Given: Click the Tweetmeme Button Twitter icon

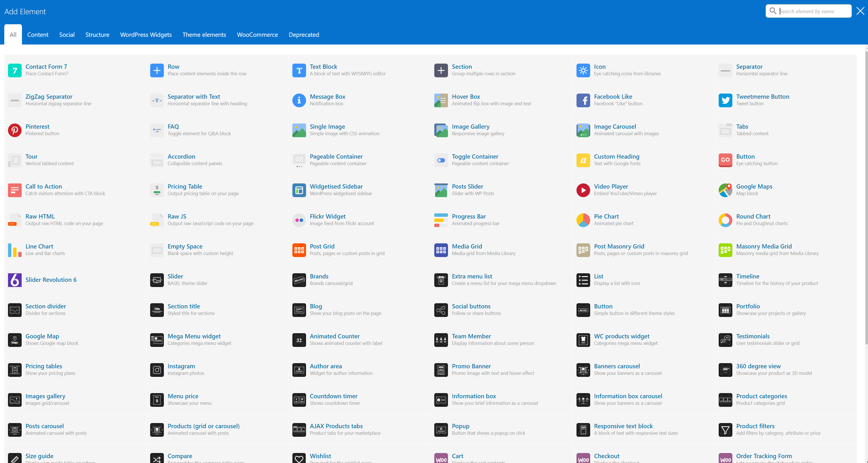Looking at the screenshot, I should click(x=725, y=100).
